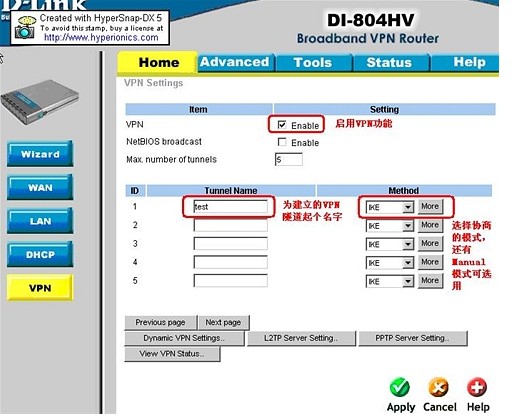The image size is (515, 418).
Task: Click the router device image
Action: click(40, 102)
